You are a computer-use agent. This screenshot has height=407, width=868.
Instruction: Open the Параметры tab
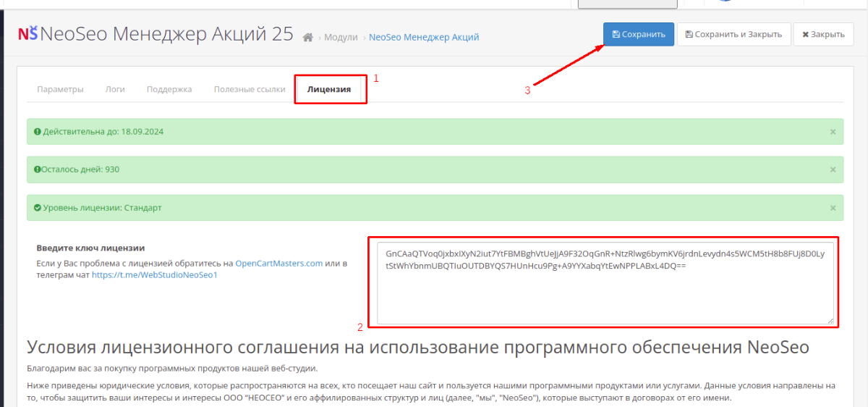click(61, 89)
